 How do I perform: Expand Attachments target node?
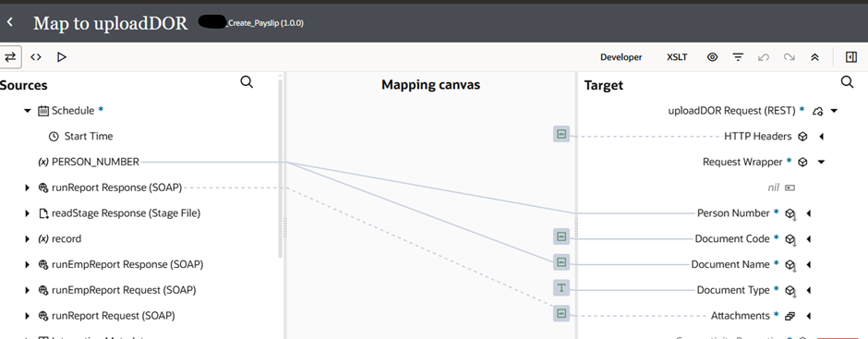coord(809,316)
